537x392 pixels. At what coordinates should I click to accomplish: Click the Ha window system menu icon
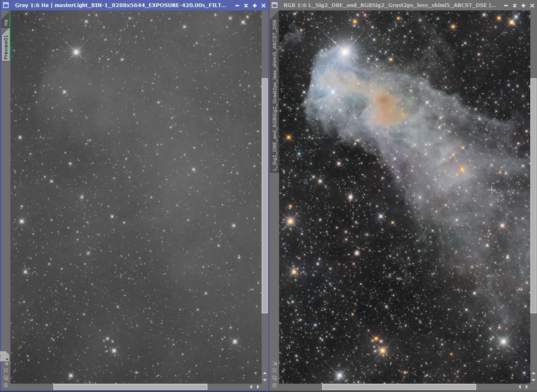pyautogui.click(x=5, y=5)
